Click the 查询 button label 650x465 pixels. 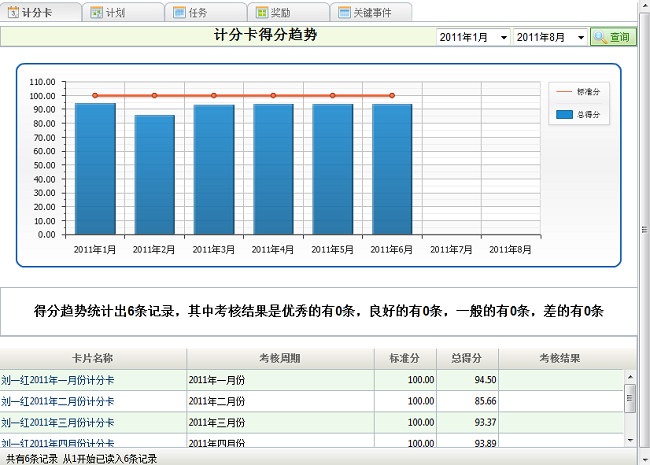[x=619, y=37]
